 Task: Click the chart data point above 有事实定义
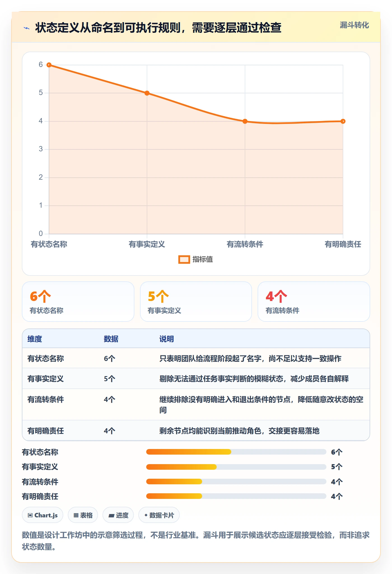[147, 93]
